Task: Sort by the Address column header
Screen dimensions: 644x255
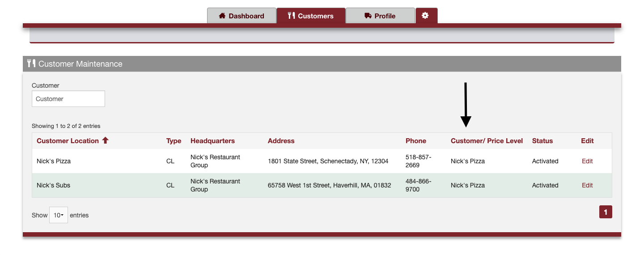Action: click(x=281, y=140)
